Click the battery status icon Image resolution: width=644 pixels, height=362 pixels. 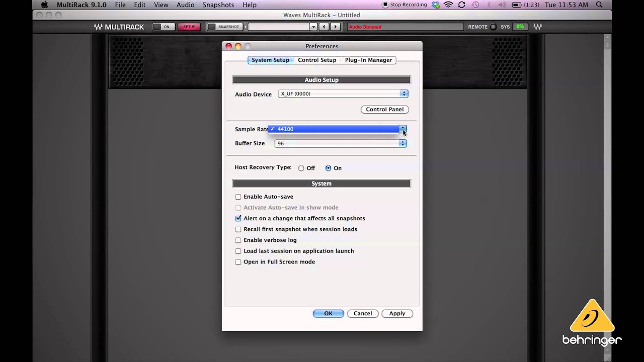(516, 5)
